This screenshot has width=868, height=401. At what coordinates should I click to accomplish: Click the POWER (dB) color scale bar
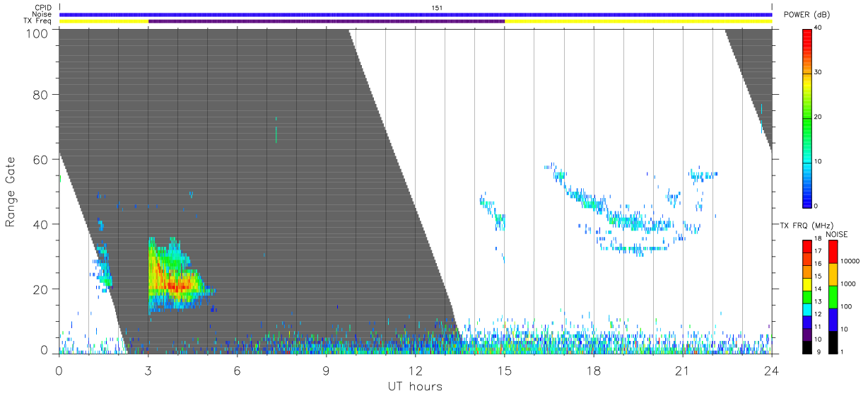pos(807,117)
